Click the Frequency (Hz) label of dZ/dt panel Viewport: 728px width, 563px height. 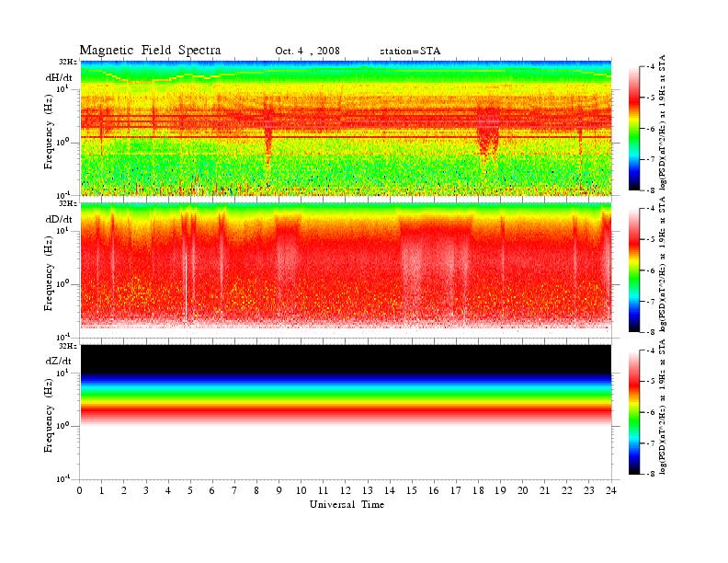click(49, 418)
